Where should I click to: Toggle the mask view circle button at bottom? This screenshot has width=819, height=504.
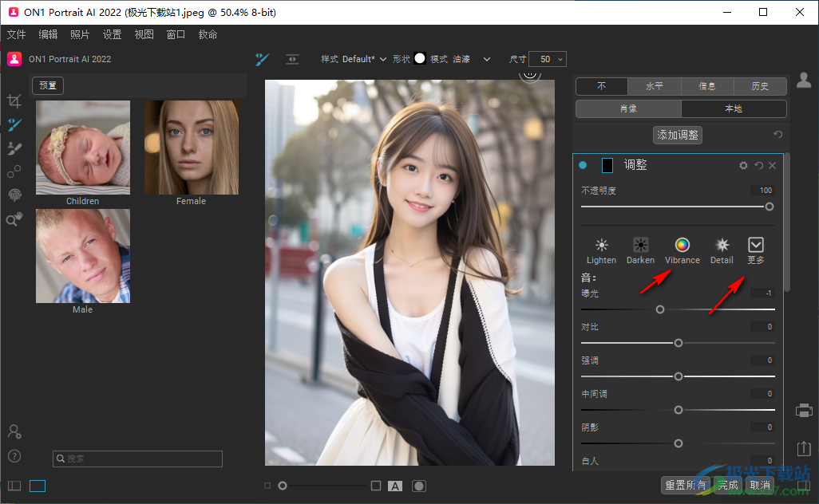pos(419,486)
